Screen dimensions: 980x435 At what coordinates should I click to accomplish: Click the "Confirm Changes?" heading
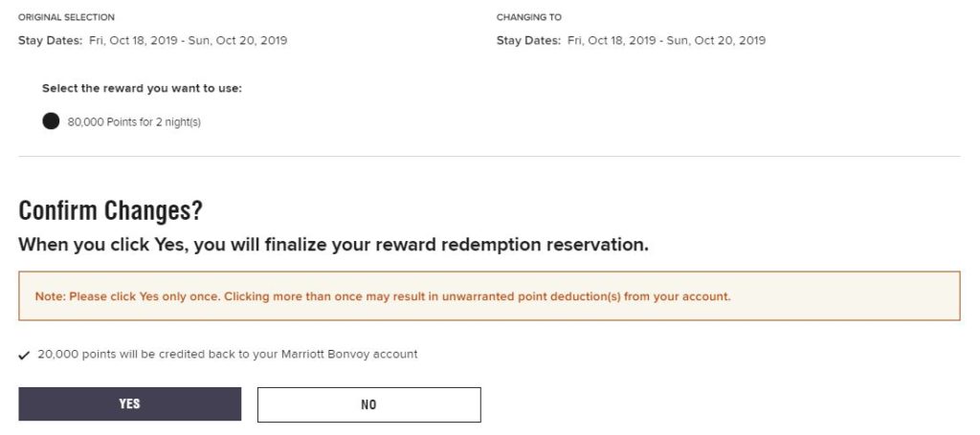pyautogui.click(x=110, y=210)
